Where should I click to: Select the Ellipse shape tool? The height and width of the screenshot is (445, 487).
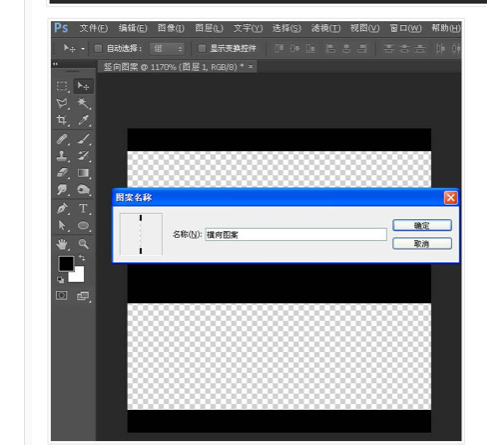coord(83,226)
